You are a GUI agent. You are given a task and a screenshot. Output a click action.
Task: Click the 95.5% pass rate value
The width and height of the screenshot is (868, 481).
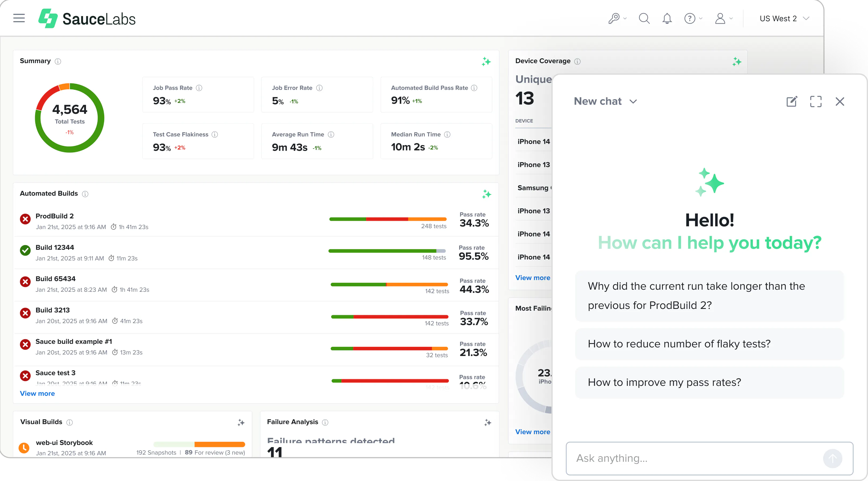point(473,256)
